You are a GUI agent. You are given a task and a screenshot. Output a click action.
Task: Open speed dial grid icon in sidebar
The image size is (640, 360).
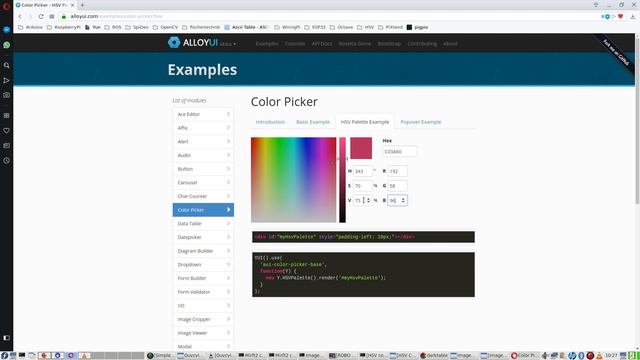pyautogui.click(x=6, y=116)
